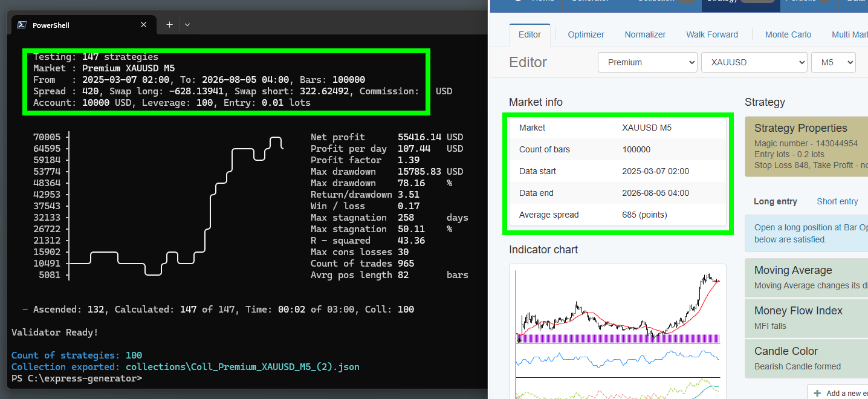Click the Market : Premium XAUUSD M5 line

tap(104, 68)
